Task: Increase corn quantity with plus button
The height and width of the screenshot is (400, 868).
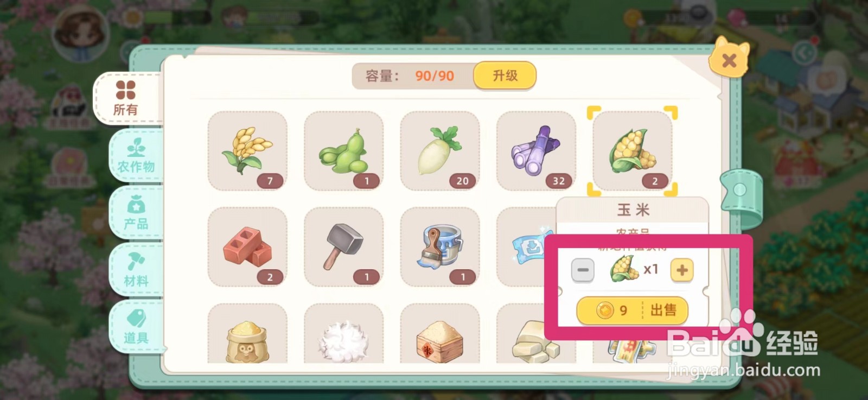Action: coord(682,270)
